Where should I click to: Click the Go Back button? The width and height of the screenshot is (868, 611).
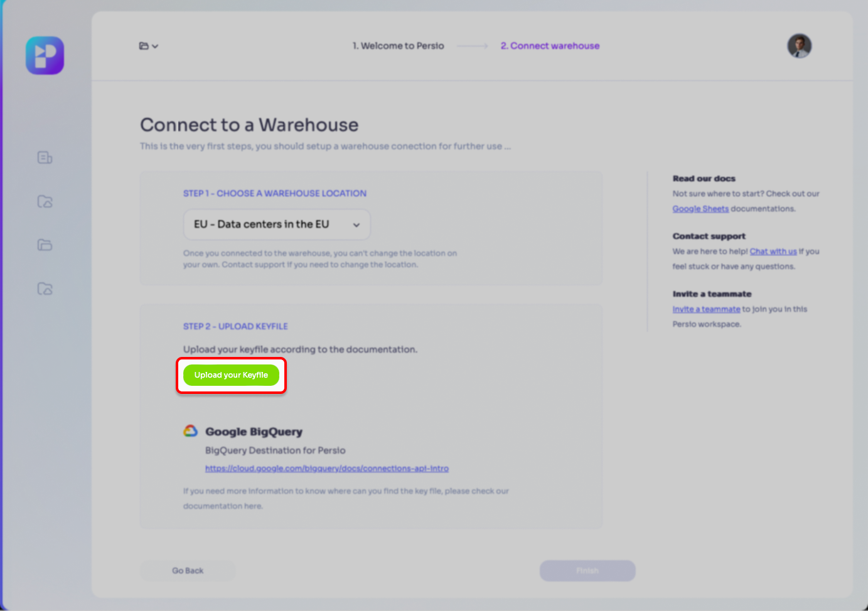pos(188,571)
